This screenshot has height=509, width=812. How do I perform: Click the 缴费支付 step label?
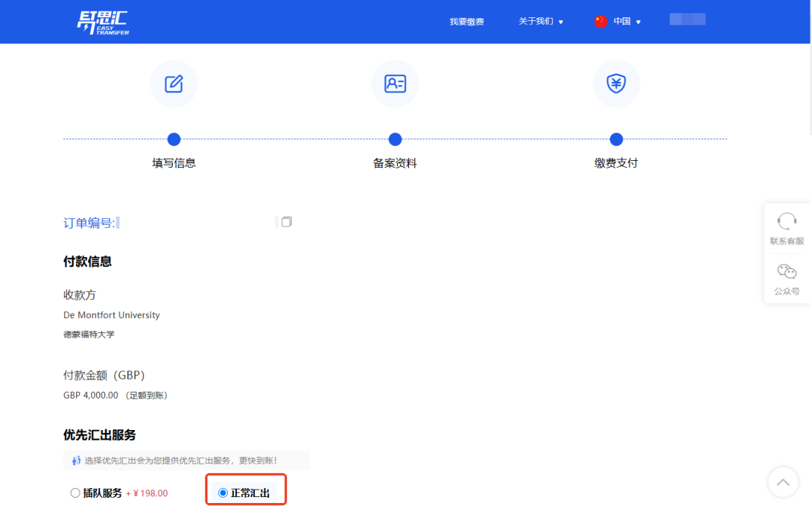pyautogui.click(x=616, y=163)
